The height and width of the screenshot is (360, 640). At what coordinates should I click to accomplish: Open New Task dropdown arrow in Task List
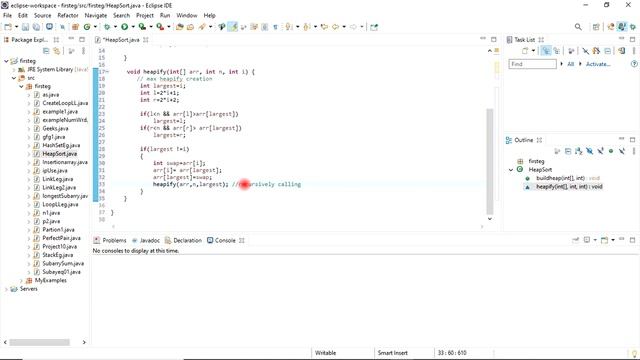coord(533,51)
